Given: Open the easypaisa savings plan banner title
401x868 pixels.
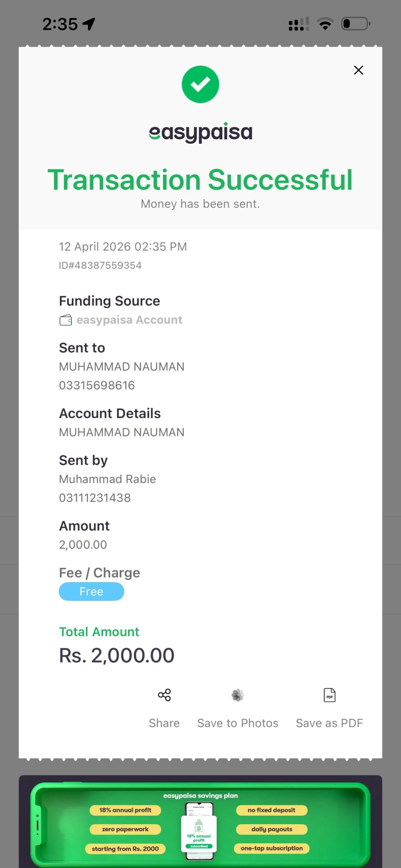Looking at the screenshot, I should click(200, 795).
